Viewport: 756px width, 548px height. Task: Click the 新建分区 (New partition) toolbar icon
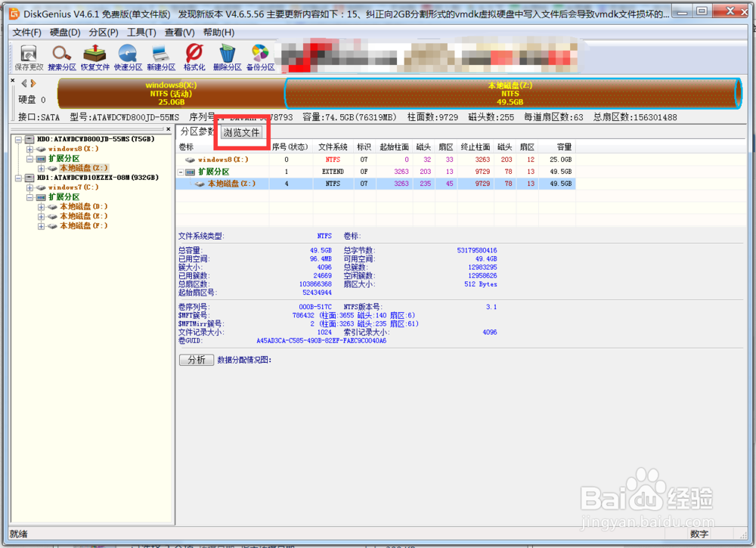point(161,57)
